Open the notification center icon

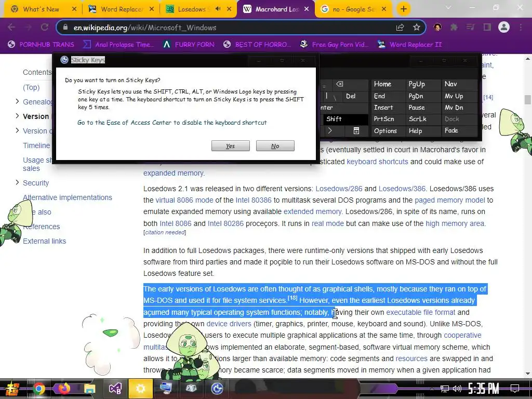tap(515, 389)
